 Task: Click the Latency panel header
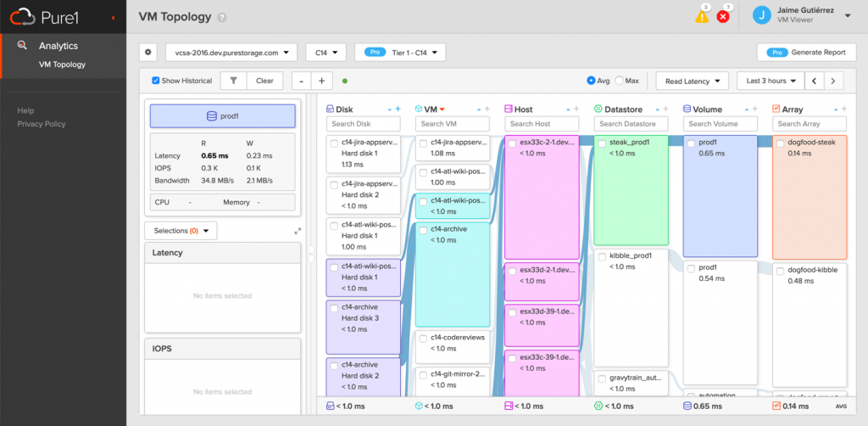coord(223,253)
